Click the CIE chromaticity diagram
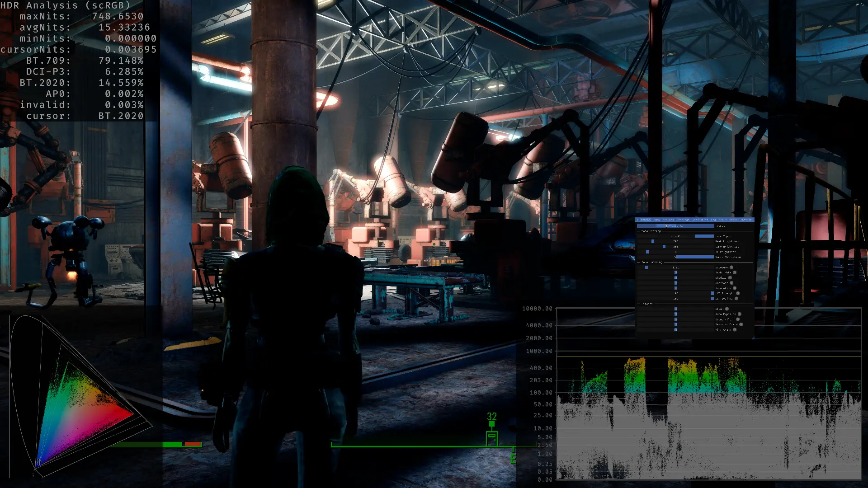868x488 pixels. point(80,397)
